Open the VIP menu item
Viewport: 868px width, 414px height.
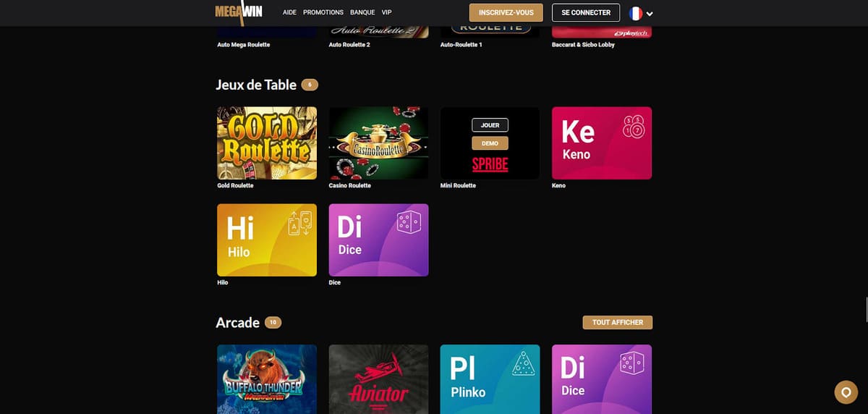point(386,12)
